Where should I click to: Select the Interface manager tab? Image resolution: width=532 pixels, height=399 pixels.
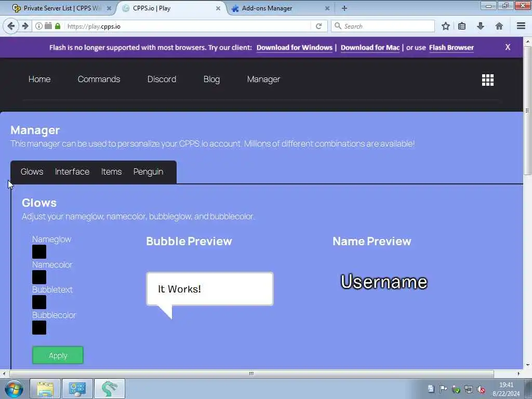pyautogui.click(x=72, y=171)
